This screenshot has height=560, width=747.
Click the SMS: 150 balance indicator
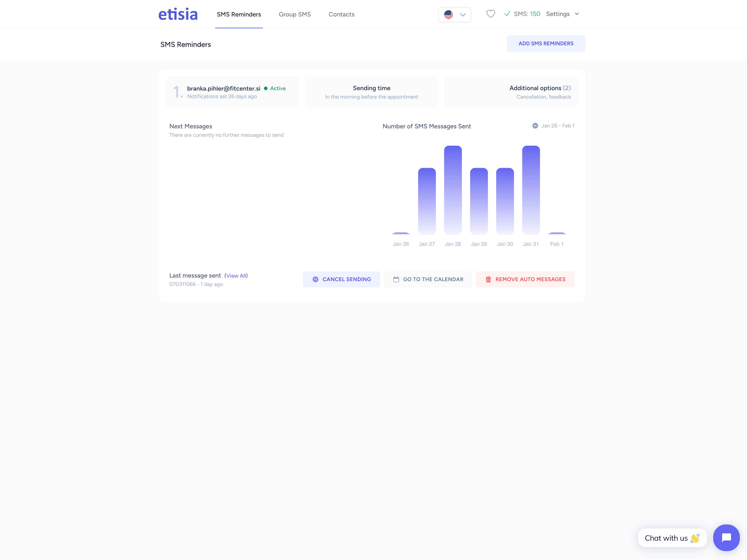pos(522,14)
